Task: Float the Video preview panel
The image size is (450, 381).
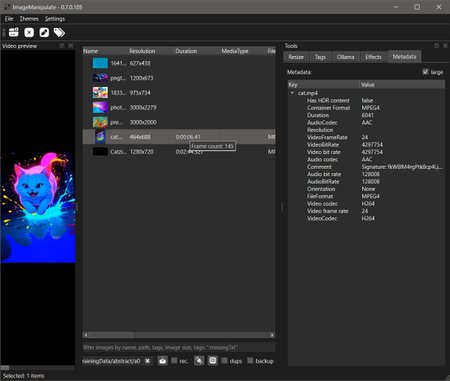Action: pos(62,46)
